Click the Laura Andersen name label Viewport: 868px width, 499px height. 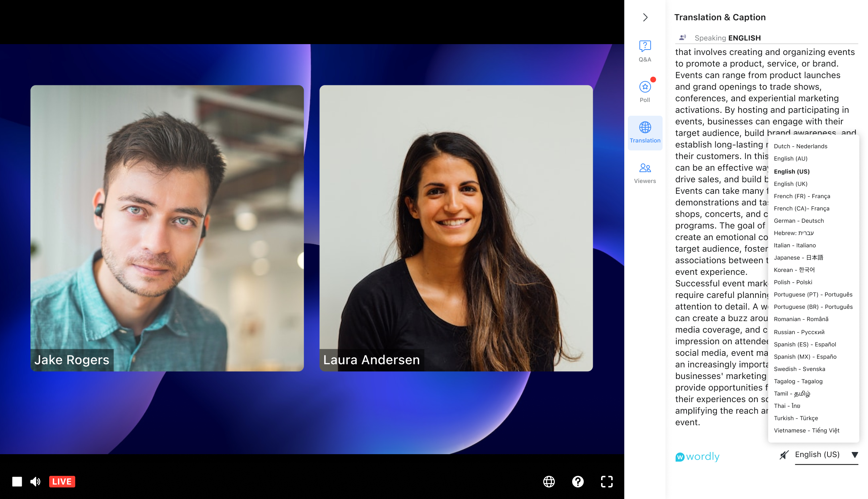point(371,360)
